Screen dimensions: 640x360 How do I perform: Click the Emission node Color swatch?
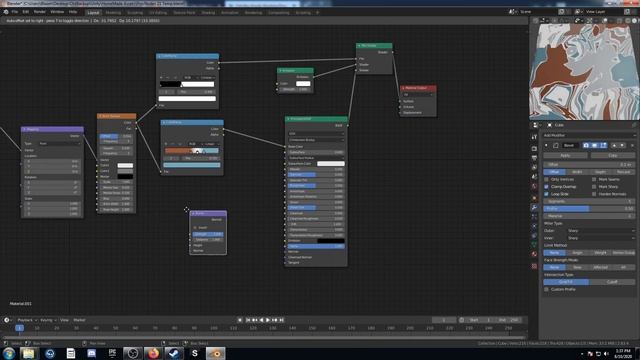point(302,84)
